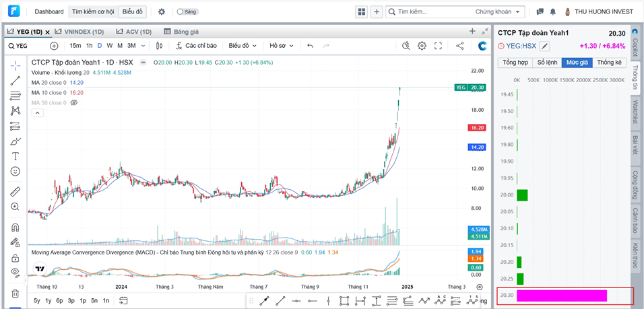Open the emoji icons tool

[15, 172]
